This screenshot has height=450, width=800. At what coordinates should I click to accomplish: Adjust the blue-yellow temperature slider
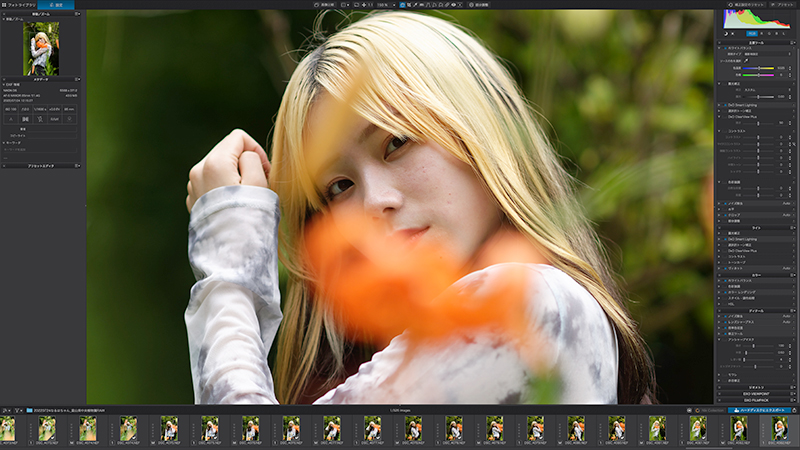click(758, 68)
